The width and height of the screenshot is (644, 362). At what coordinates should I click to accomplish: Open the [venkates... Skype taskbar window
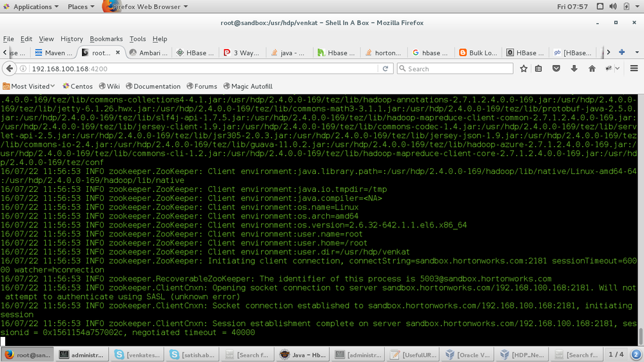point(137,355)
